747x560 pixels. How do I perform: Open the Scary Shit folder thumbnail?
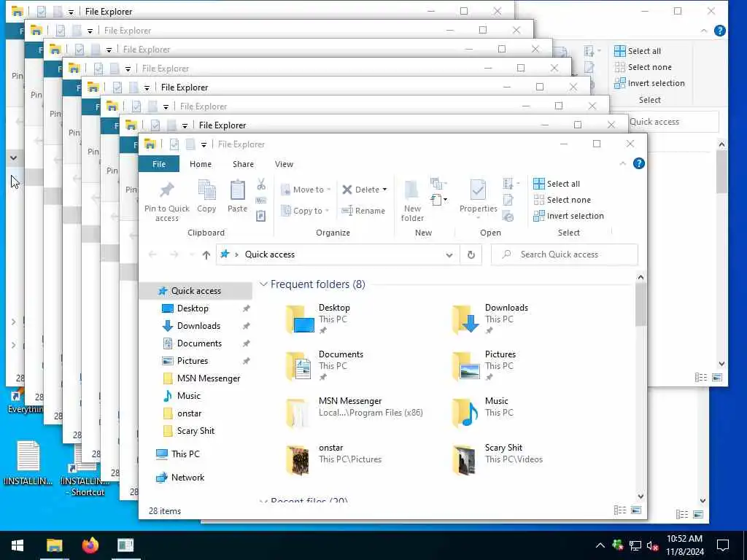(x=465, y=460)
